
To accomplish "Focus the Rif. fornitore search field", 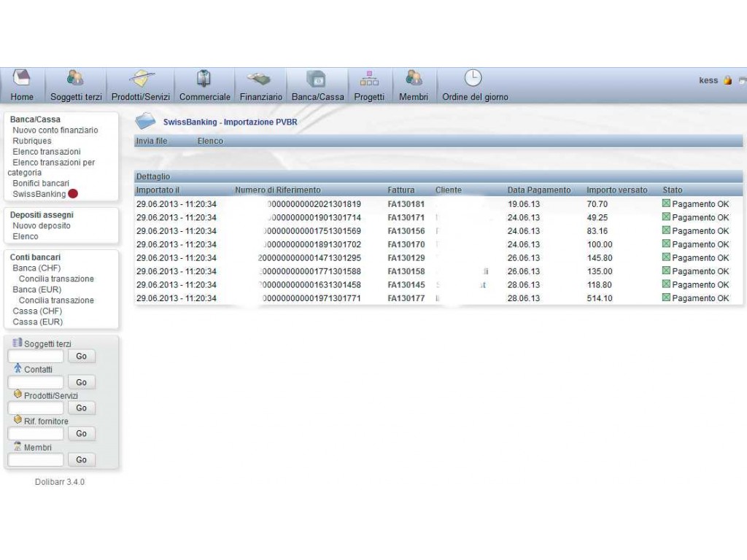I will point(36,434).
